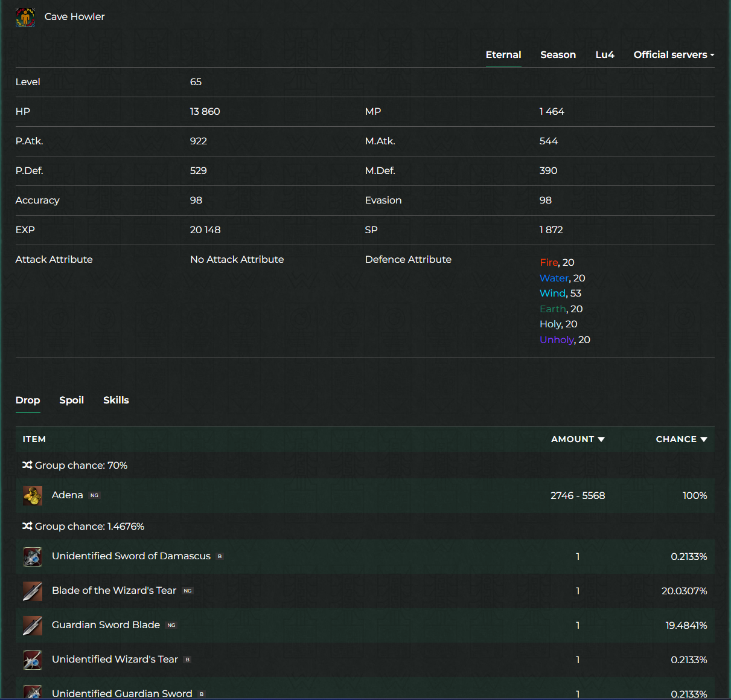
Task: Click the Adena gold coins icon
Action: click(x=33, y=496)
